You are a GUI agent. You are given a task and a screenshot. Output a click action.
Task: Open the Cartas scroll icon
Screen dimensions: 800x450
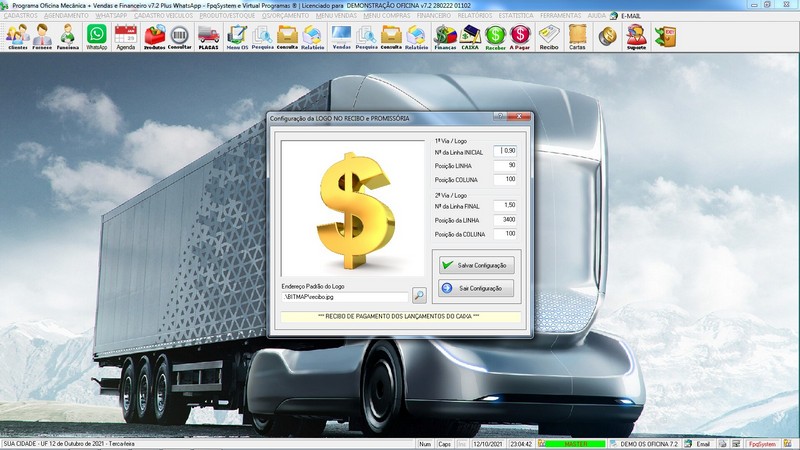pos(577,37)
